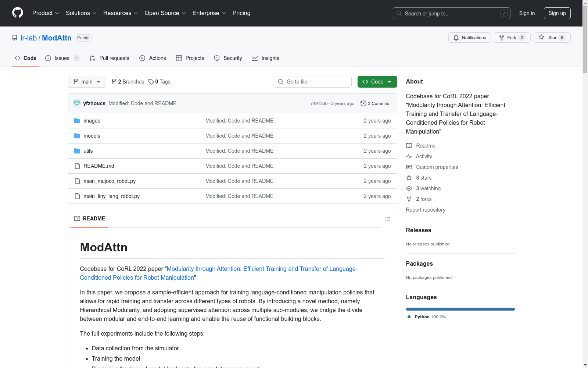
Task: Click the branch icon beside 2 Branches
Action: [x=114, y=82]
